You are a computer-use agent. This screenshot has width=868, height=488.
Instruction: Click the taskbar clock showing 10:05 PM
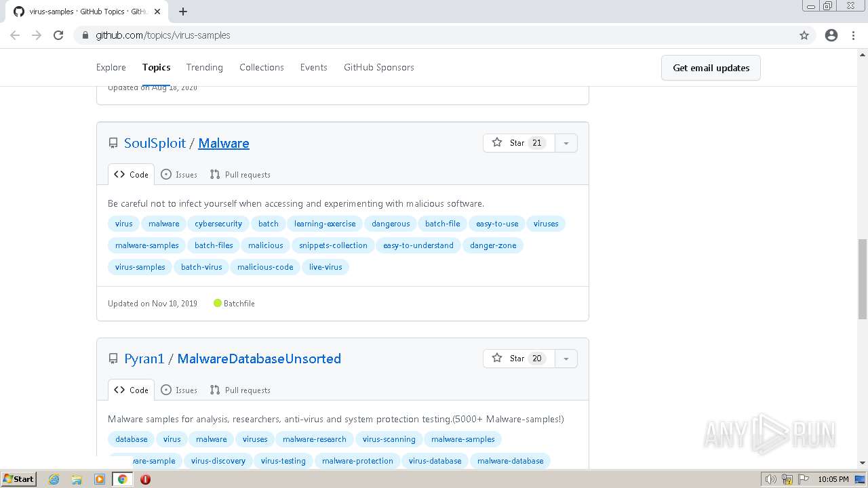[833, 479]
